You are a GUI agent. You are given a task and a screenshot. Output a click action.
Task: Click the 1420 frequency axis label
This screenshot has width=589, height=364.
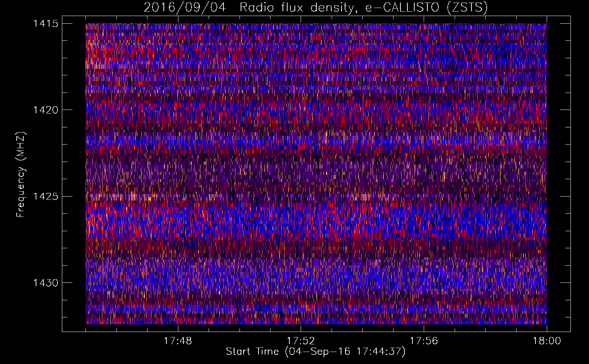46,110
